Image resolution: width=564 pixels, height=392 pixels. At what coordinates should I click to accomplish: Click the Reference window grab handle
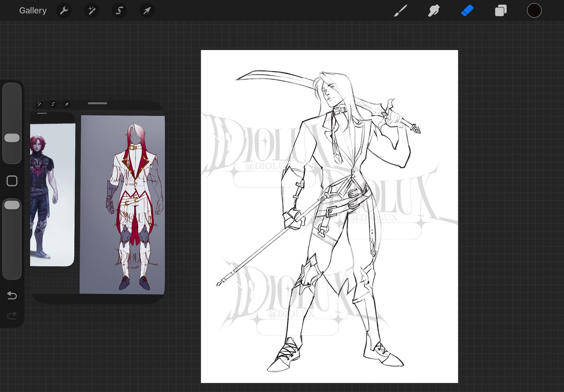(x=97, y=103)
